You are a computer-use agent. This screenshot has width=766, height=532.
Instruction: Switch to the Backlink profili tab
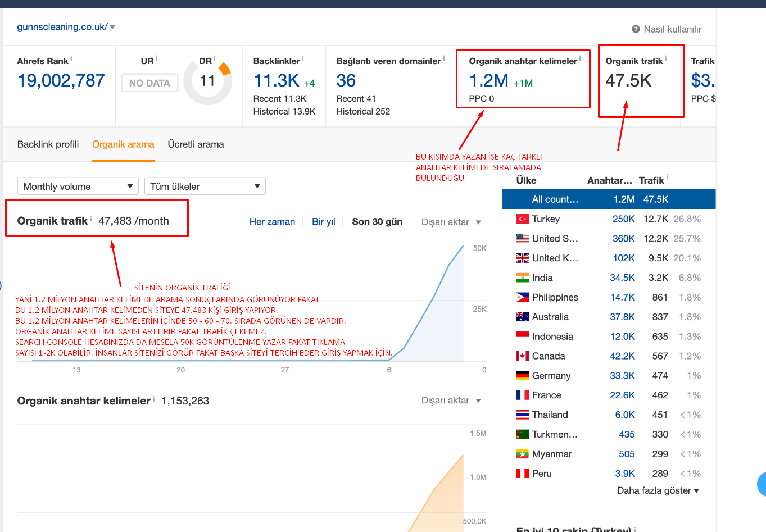(x=48, y=144)
